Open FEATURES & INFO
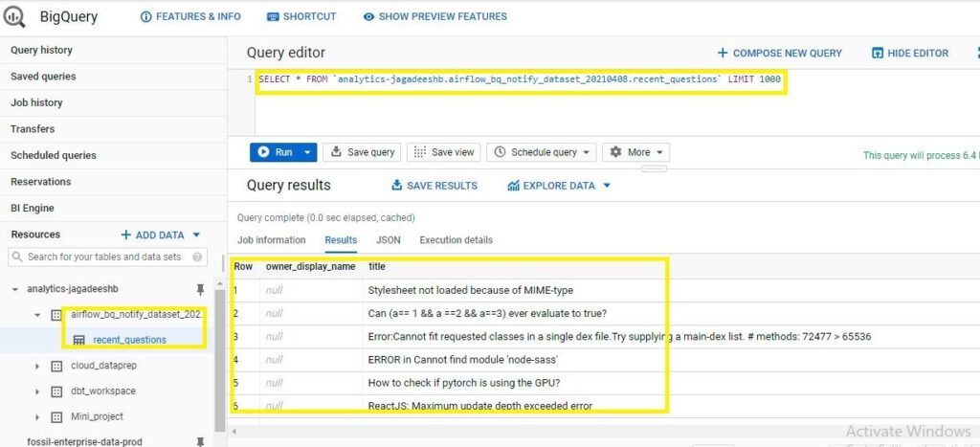This screenshot has height=447, width=980. (190, 17)
